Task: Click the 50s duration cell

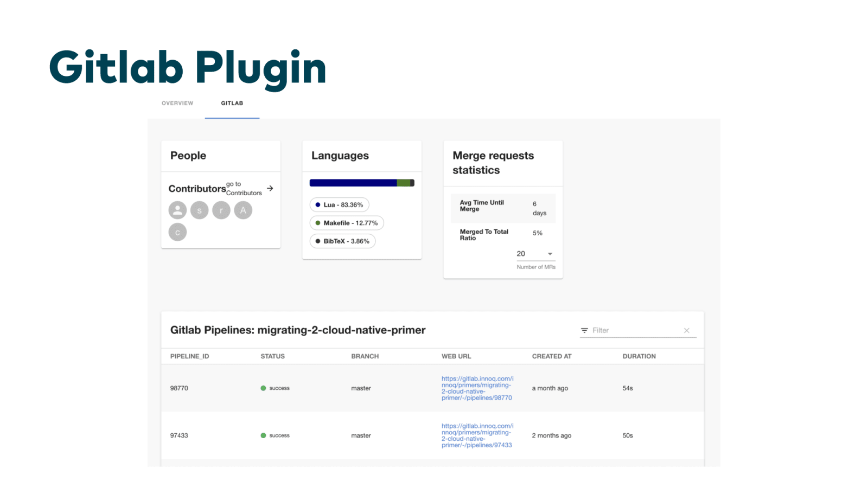Action: (x=628, y=435)
